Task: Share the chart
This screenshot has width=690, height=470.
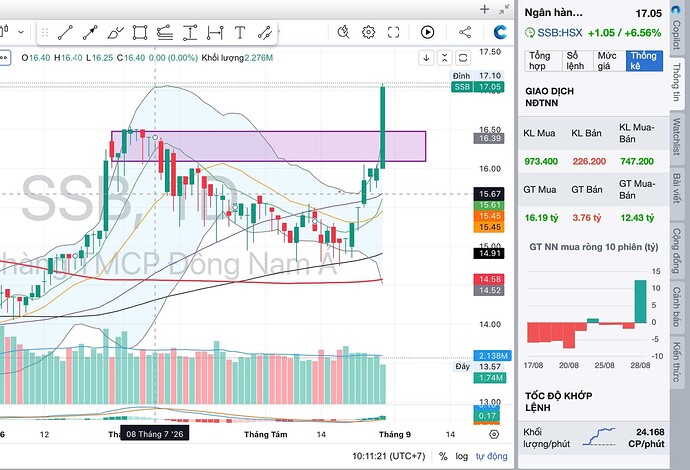Action: [x=465, y=32]
